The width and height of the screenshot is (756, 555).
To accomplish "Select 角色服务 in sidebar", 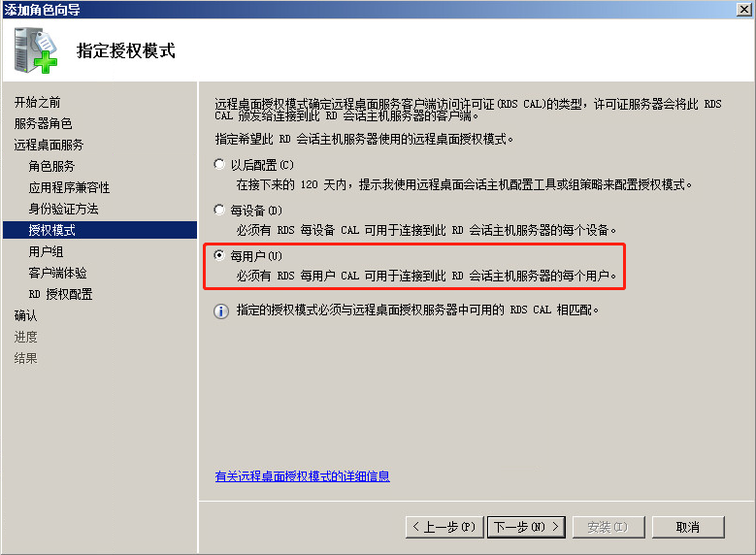I will point(51,166).
